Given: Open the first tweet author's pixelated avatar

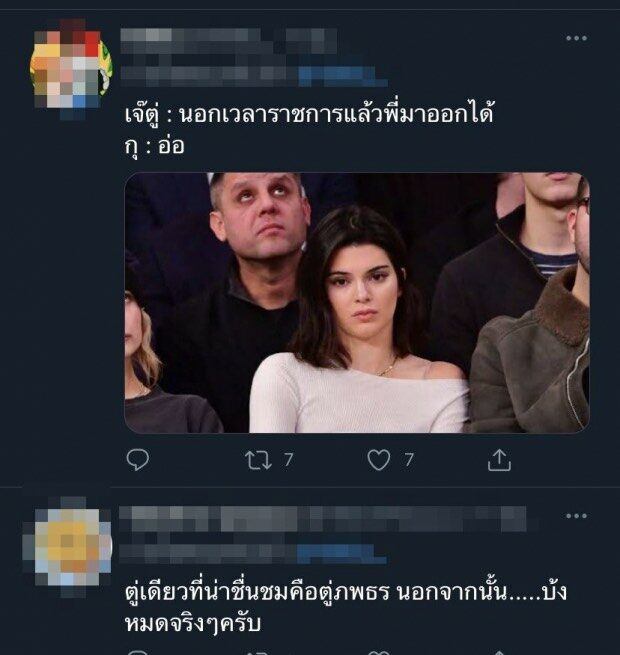Looking at the screenshot, I should point(71,69).
